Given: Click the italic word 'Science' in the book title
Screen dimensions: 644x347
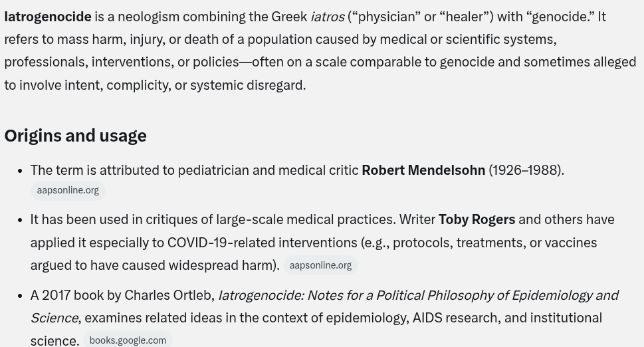Looking at the screenshot, I should [54, 318].
